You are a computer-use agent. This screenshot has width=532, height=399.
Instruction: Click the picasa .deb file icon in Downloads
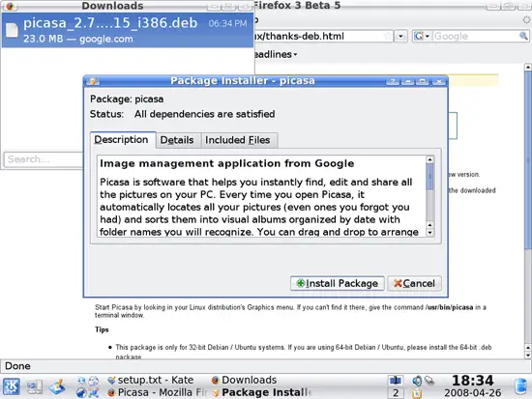point(12,30)
